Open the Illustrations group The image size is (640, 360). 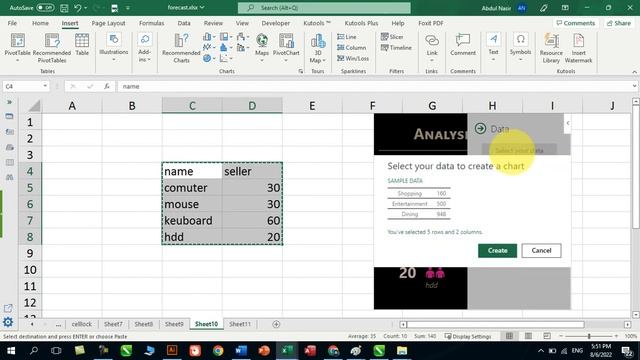113,47
